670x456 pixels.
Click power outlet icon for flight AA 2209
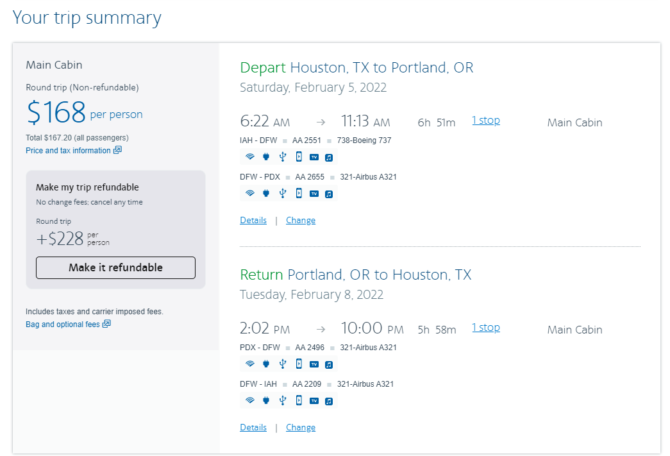pos(266,400)
